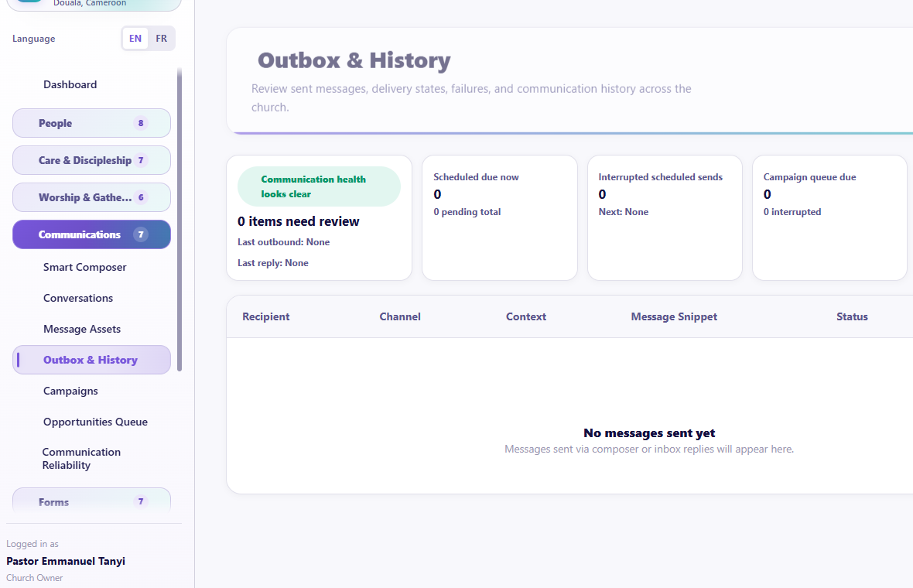Screen dimensions: 913x588
Task: Click the 0 interrupted text
Action: tap(792, 212)
